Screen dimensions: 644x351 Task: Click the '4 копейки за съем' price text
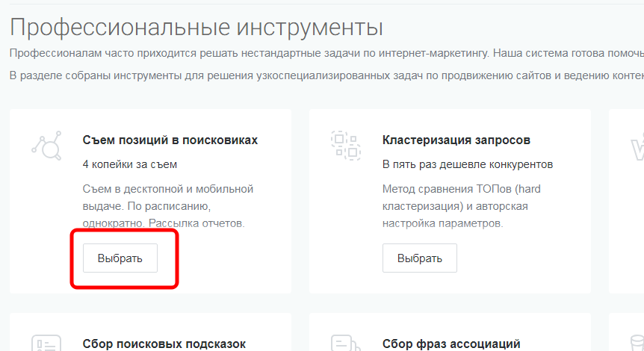(129, 164)
